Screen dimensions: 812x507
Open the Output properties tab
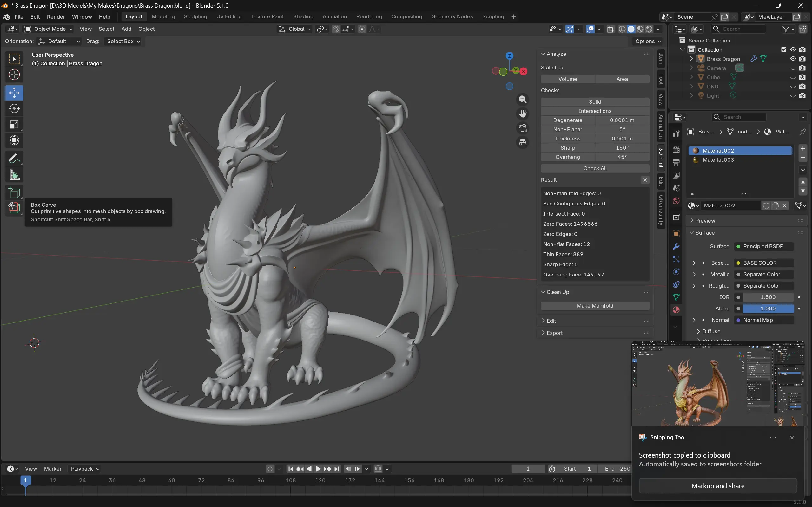click(x=676, y=162)
